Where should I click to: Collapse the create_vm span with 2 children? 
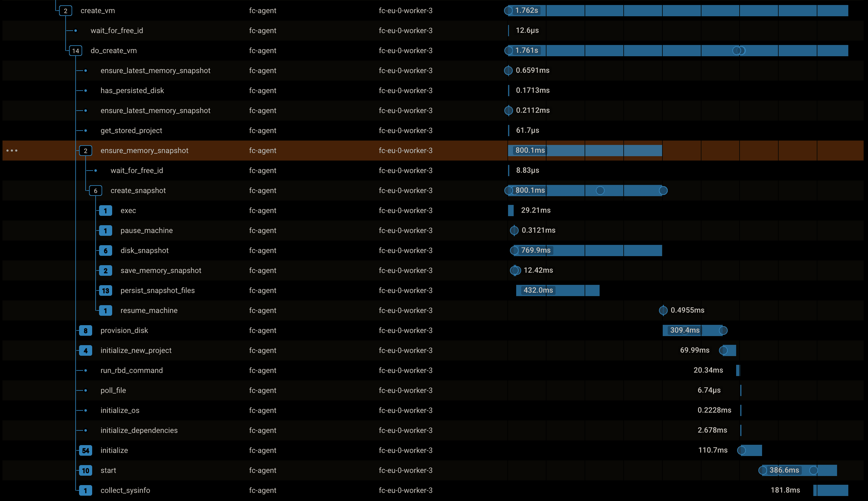65,11
